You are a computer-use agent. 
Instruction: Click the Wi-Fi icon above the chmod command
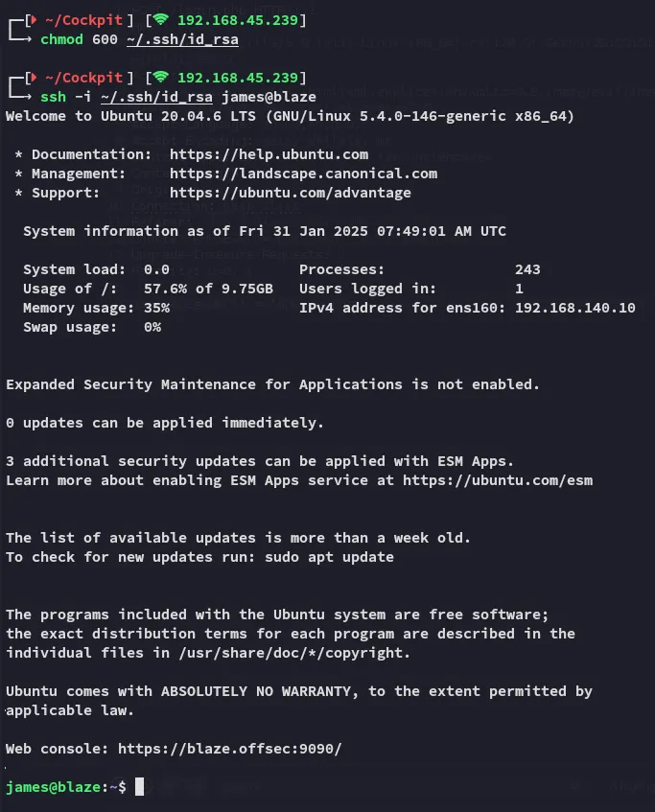(159, 20)
